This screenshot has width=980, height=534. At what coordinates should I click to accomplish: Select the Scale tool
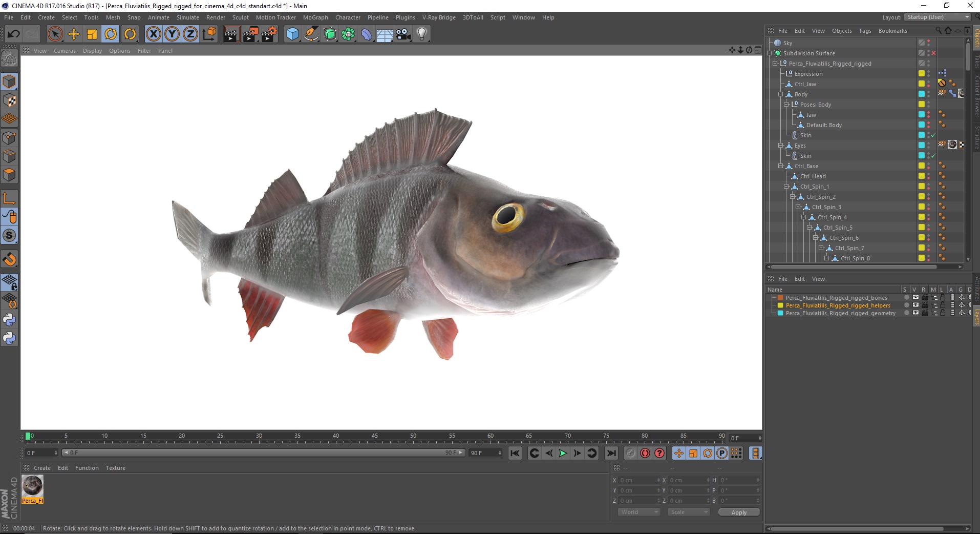coord(92,34)
